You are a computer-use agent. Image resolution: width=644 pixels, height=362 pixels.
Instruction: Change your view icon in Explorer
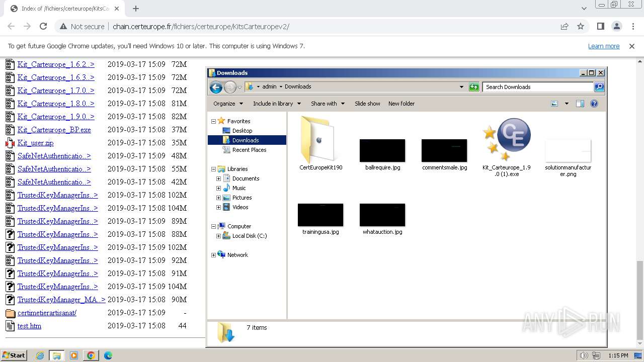(x=554, y=104)
